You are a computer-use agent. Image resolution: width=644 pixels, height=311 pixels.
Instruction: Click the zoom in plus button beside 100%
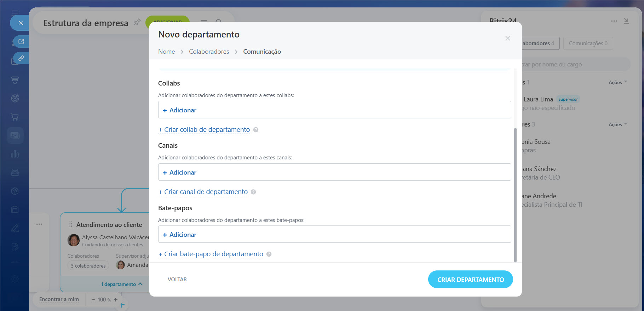point(115,300)
